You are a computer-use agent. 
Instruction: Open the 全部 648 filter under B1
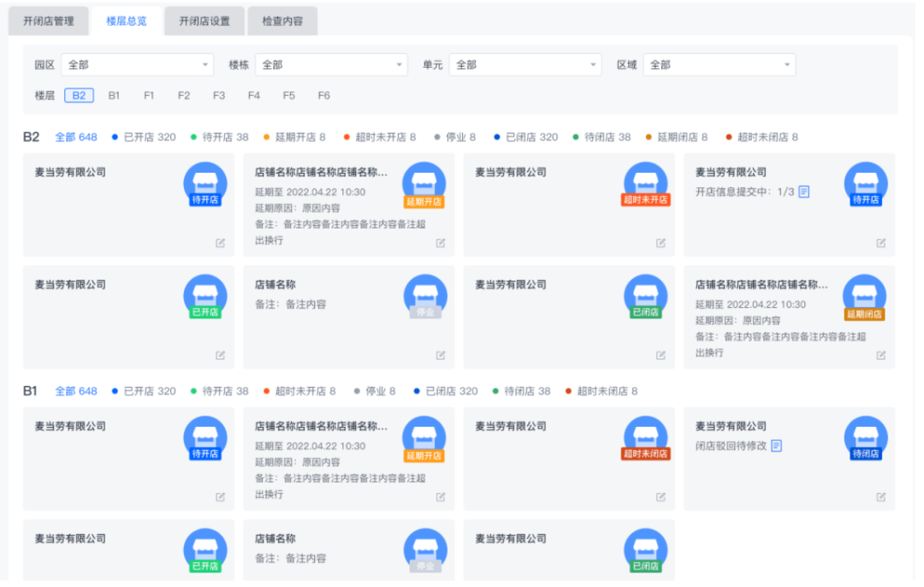click(76, 391)
